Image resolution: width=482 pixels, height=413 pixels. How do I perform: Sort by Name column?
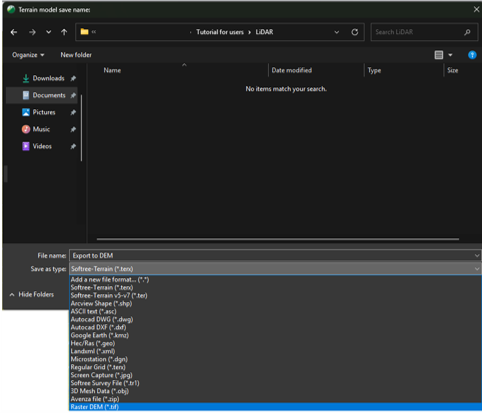pos(112,70)
